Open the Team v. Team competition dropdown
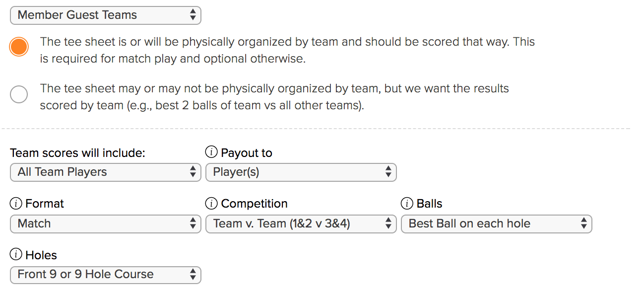 [301, 224]
